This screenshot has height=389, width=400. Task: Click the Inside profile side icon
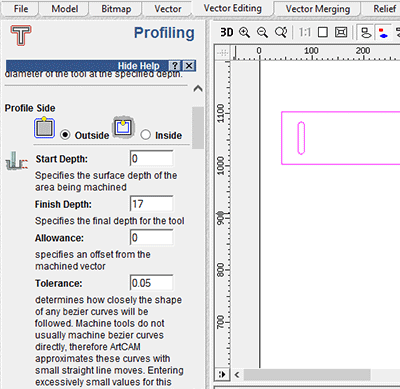pyautogui.click(x=123, y=127)
